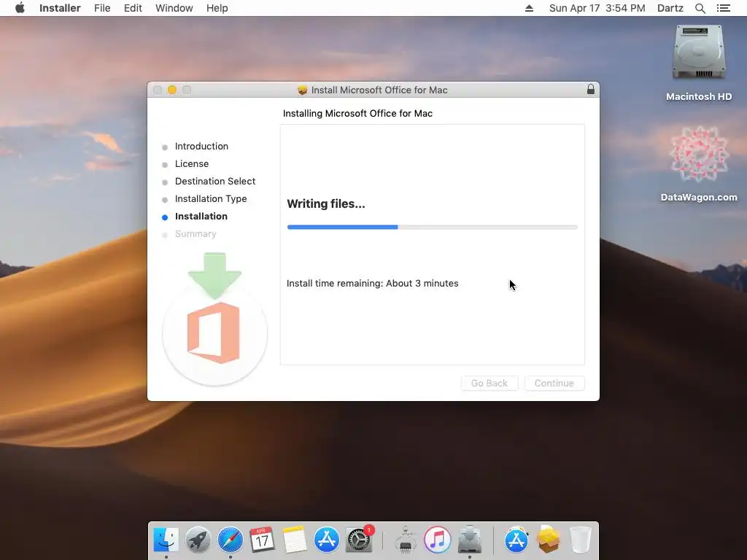Screen dimensions: 747x560
Task: Open the Help menu
Action: pyautogui.click(x=217, y=8)
